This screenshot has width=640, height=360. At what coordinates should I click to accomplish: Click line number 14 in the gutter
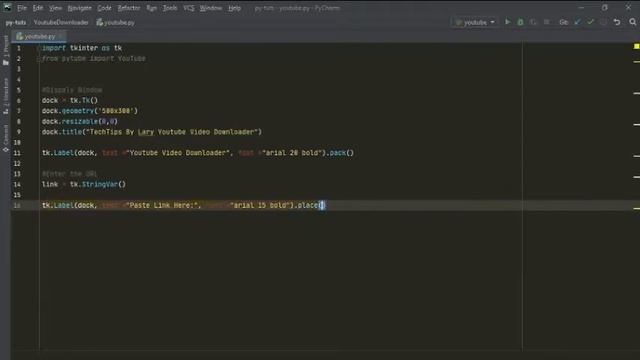click(x=17, y=184)
